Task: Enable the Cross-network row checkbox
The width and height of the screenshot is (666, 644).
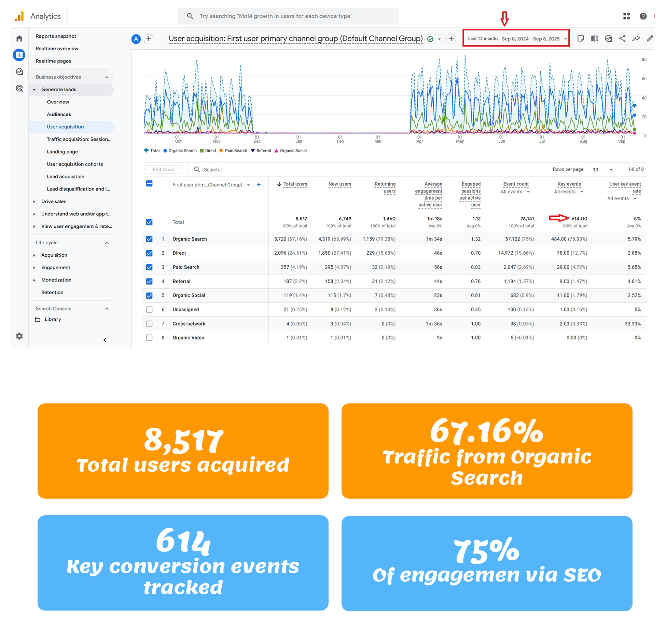Action: pyautogui.click(x=149, y=324)
